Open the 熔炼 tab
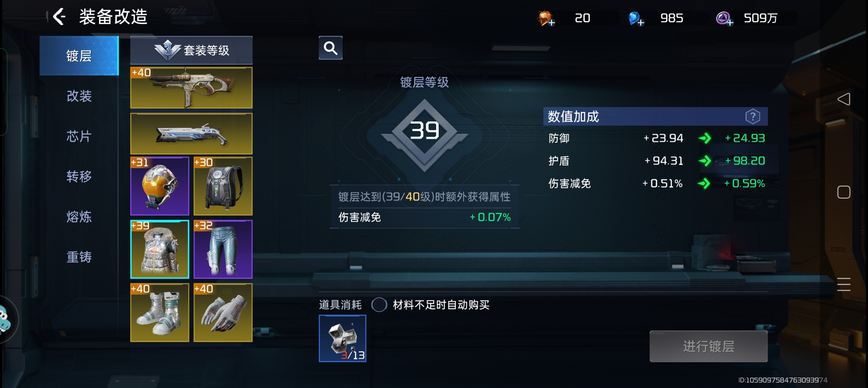Viewport: 868px width, 388px height. tap(79, 217)
